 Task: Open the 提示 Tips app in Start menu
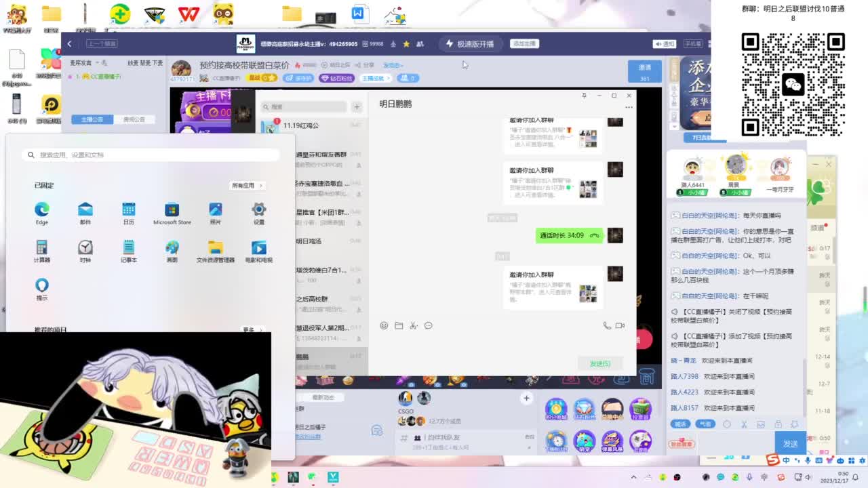point(42,289)
